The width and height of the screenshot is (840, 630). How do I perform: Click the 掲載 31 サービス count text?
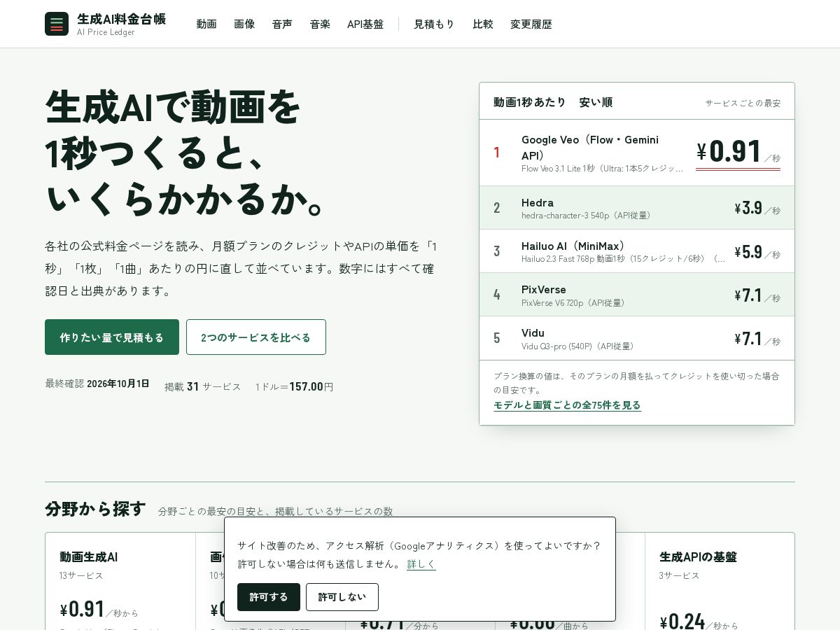(203, 386)
